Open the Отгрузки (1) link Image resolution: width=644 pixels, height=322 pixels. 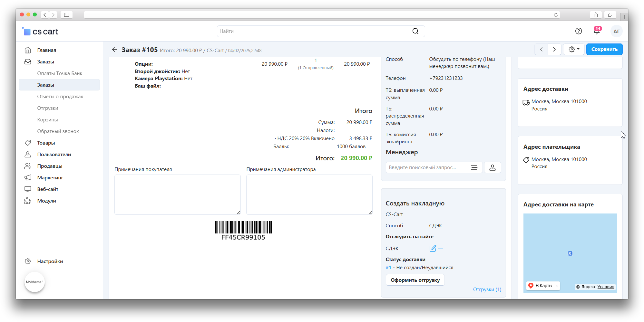pos(487,289)
